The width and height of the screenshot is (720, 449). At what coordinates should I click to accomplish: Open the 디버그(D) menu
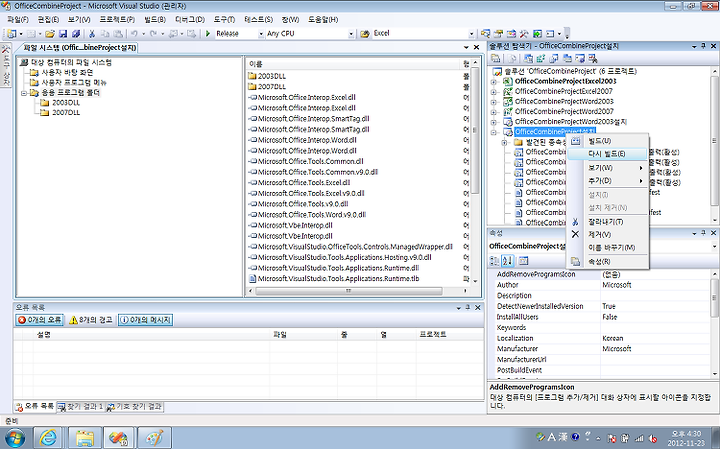point(190,19)
